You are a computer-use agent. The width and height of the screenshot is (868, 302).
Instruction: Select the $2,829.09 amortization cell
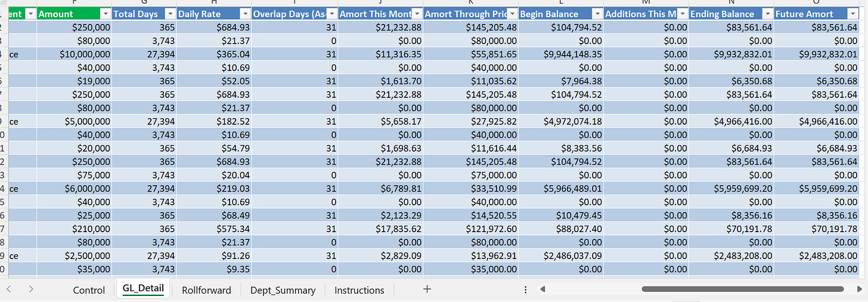pos(380,255)
